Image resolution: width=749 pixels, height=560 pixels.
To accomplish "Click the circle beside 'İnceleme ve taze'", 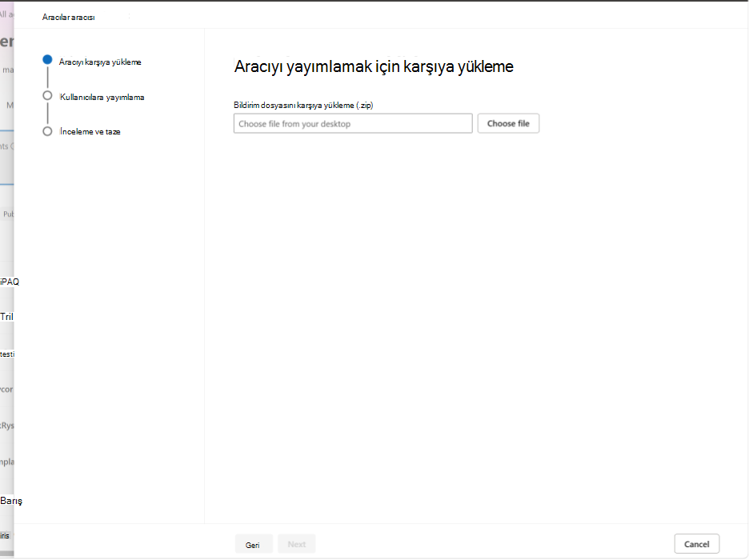I will (47, 131).
